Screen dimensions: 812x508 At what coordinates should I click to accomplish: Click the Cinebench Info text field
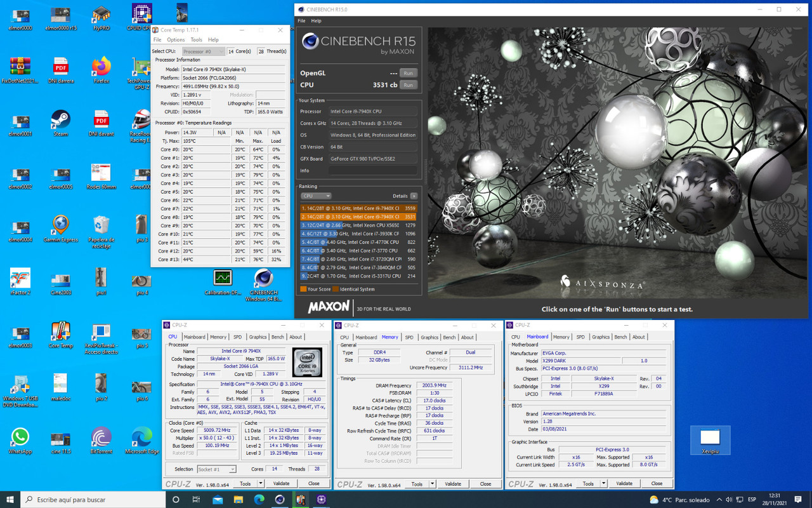point(373,171)
